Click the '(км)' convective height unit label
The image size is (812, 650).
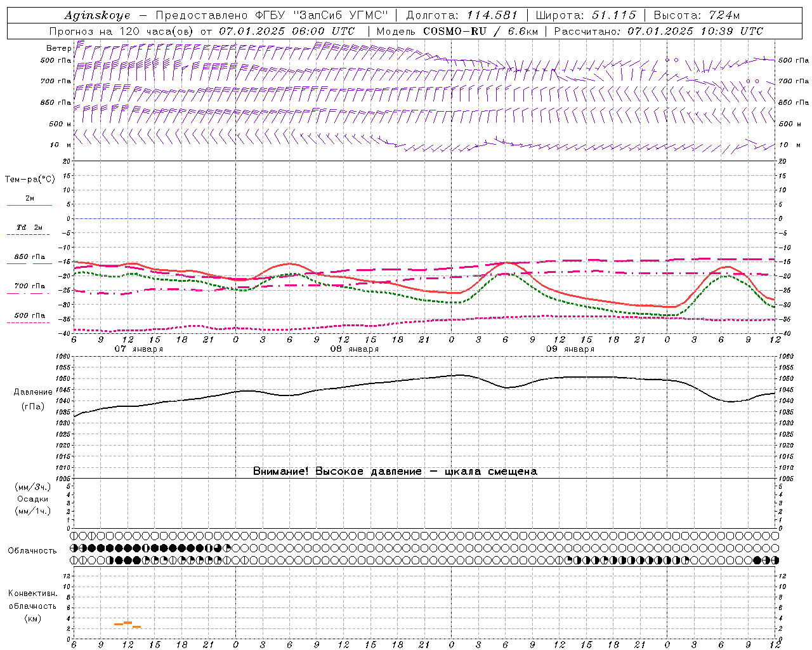pyautogui.click(x=32, y=618)
